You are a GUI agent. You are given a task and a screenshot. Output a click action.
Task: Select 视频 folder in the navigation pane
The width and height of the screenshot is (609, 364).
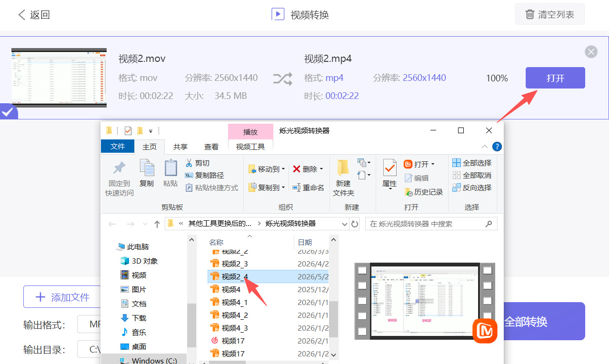[133, 275]
